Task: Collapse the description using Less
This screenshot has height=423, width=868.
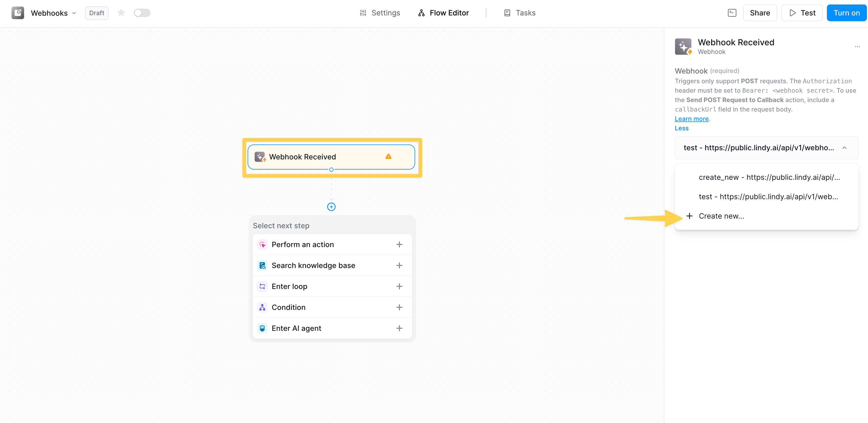Action: click(x=681, y=128)
